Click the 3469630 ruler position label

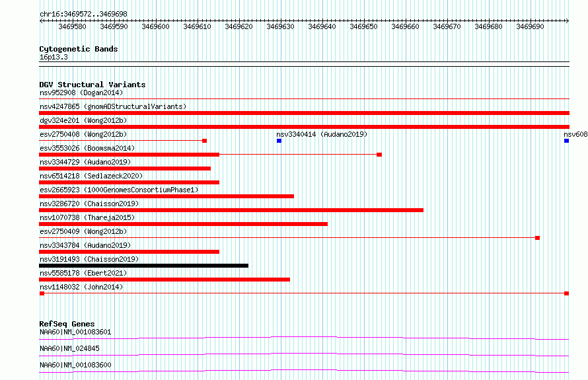[x=280, y=26]
